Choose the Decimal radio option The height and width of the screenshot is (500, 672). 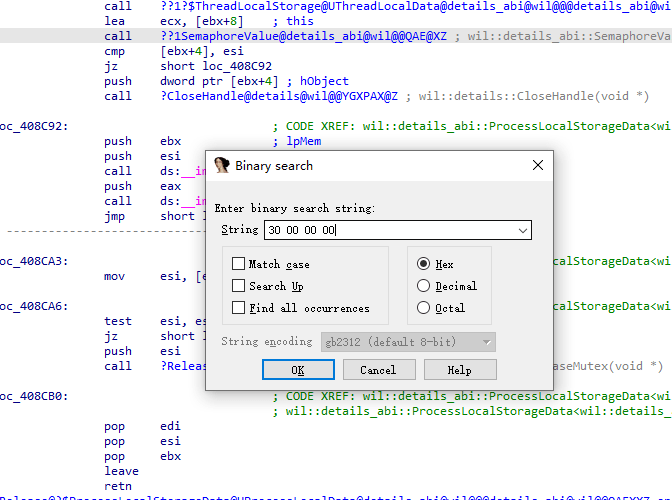pyautogui.click(x=423, y=286)
